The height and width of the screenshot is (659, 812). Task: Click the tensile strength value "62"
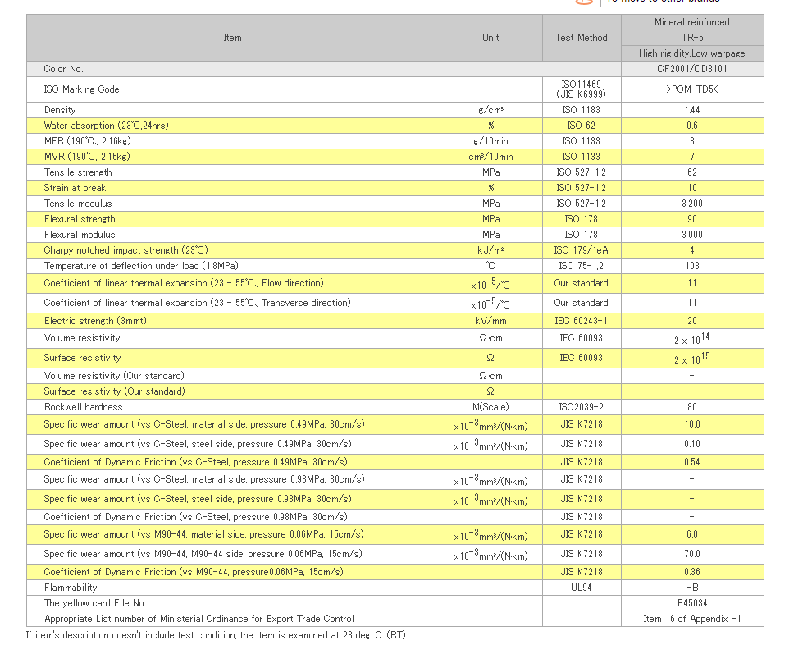click(692, 172)
